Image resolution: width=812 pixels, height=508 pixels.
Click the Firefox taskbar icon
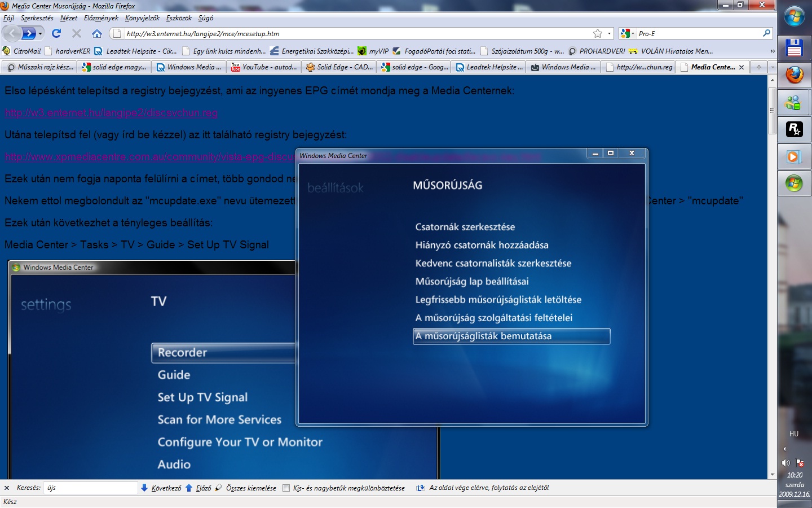click(x=794, y=75)
